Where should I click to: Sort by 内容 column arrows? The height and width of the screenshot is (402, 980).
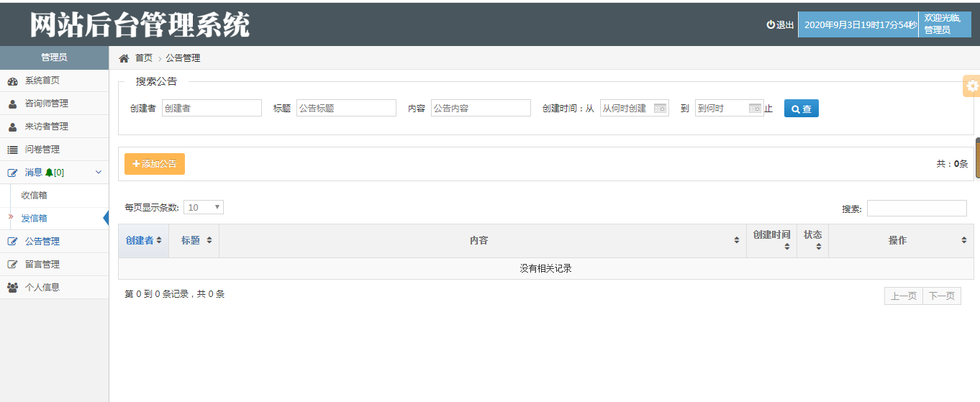pos(737,241)
